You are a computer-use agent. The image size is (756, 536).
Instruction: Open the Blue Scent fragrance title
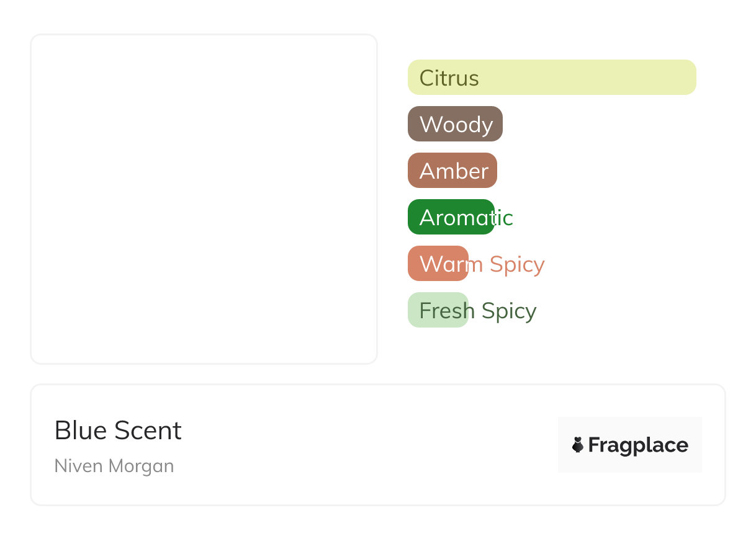[x=118, y=431]
